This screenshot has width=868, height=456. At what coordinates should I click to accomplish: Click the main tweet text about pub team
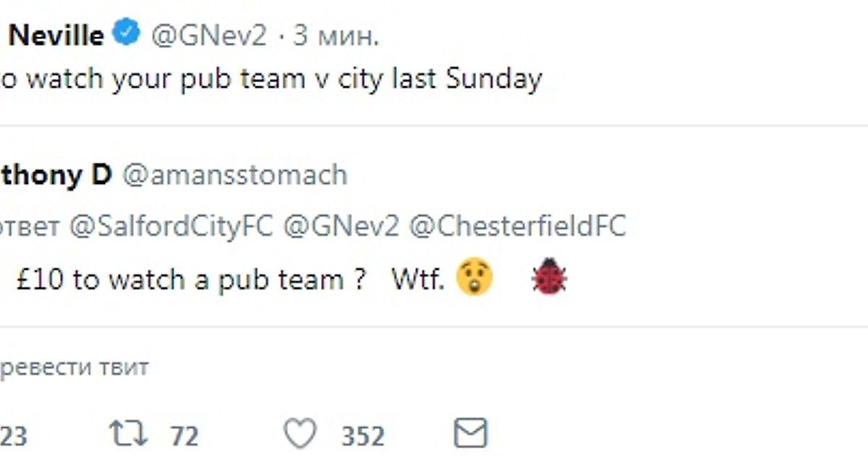pyautogui.click(x=271, y=80)
